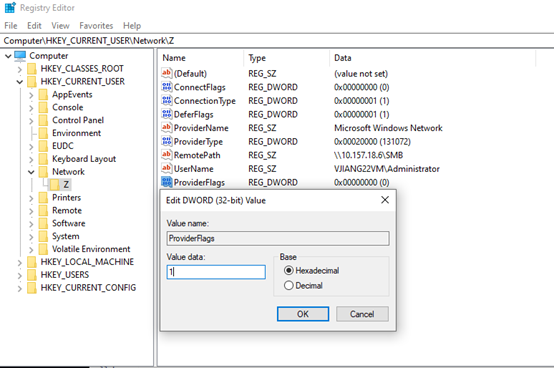Click the ProviderFlags DWORD value icon
This screenshot has width=554, height=368.
pos(166,182)
